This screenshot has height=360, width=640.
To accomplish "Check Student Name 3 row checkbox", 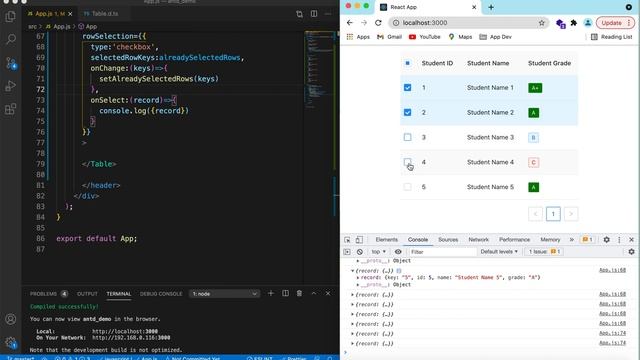I will pyautogui.click(x=407, y=137).
